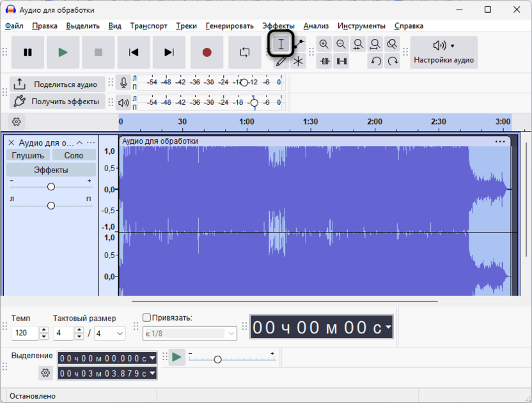Open Настройки аудио dropdown

(x=444, y=52)
